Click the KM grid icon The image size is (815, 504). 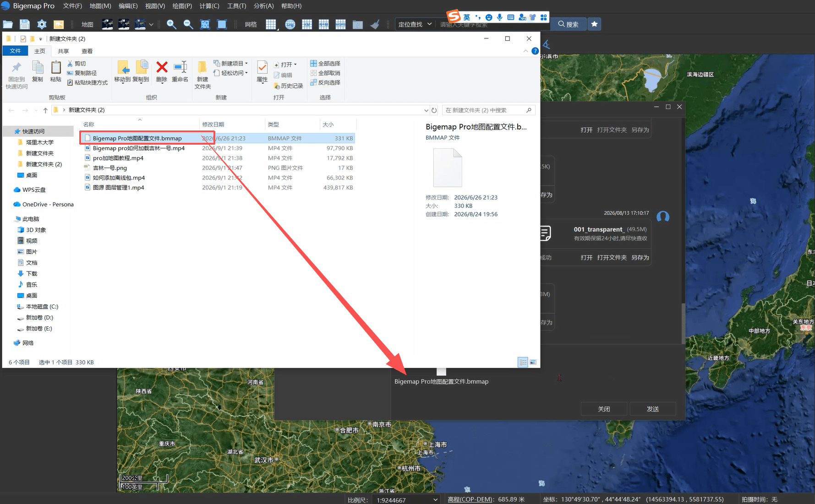coord(307,24)
